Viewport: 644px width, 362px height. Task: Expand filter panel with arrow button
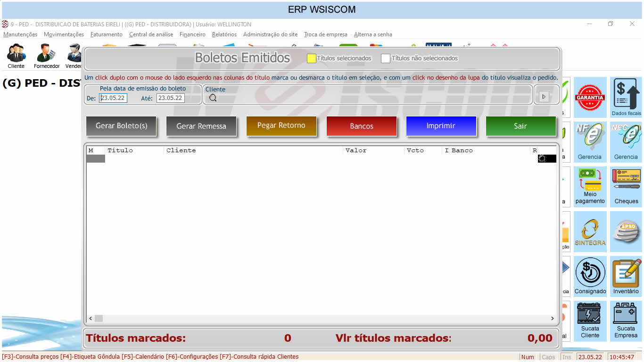(544, 97)
